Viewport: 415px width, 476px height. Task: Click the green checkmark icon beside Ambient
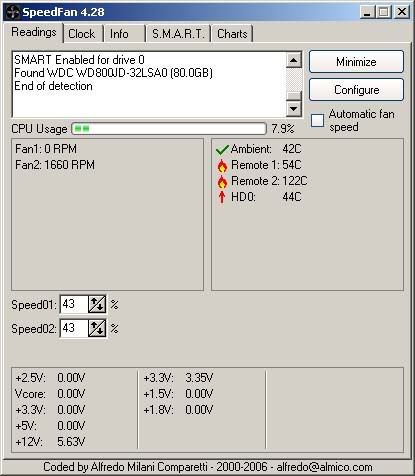coord(222,150)
